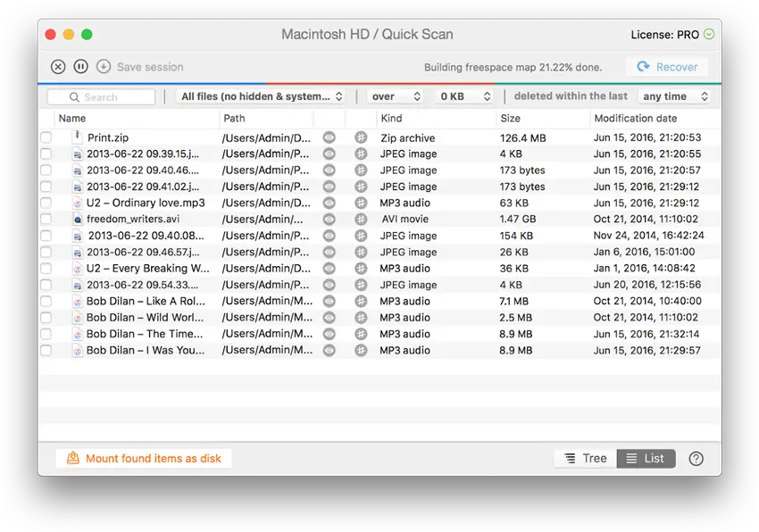Check the box for Print.zip
This screenshot has height=532, width=759.
[46, 137]
